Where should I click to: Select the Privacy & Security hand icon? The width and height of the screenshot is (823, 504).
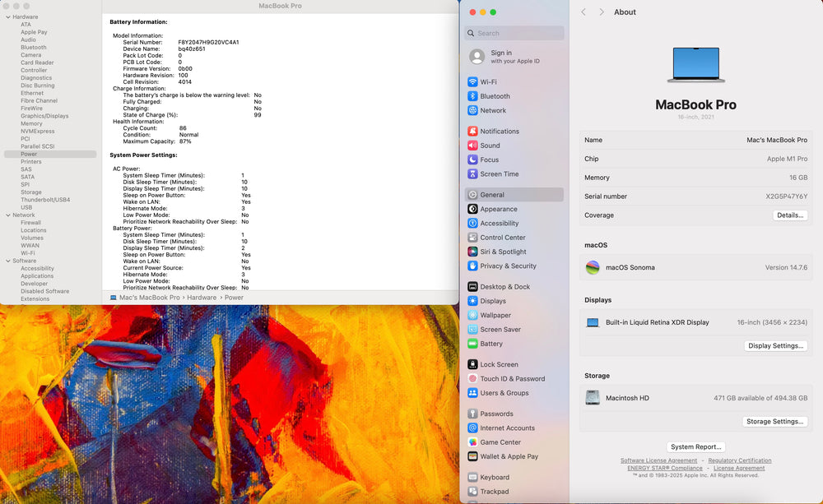click(x=472, y=266)
